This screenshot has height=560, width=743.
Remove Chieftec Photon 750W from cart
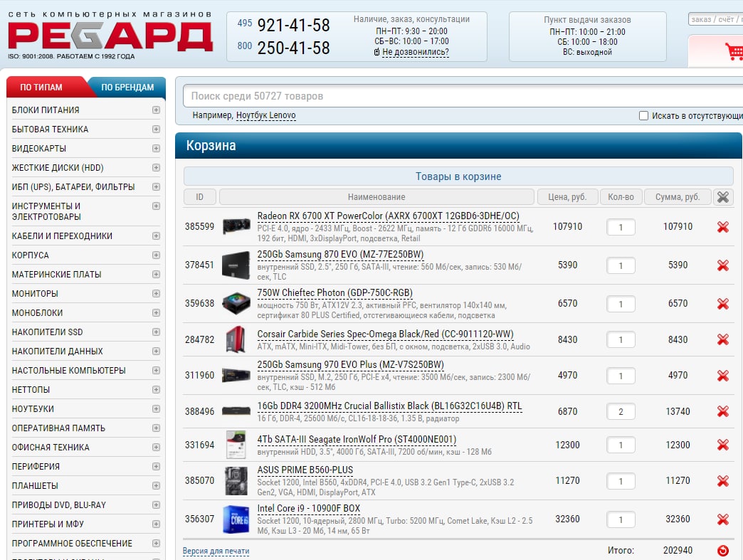722,304
